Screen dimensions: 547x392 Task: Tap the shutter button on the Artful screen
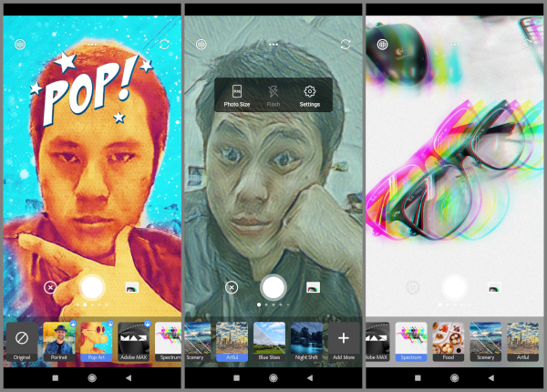(x=273, y=287)
